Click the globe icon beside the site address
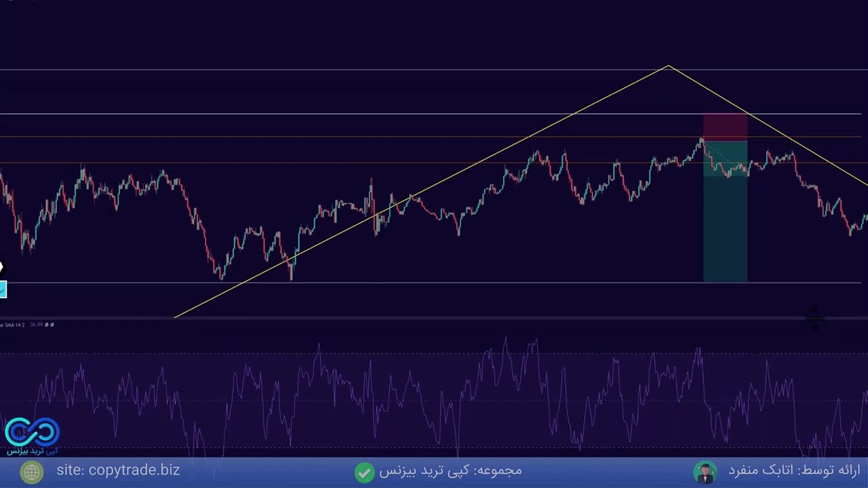Image resolution: width=868 pixels, height=488 pixels. tap(31, 472)
